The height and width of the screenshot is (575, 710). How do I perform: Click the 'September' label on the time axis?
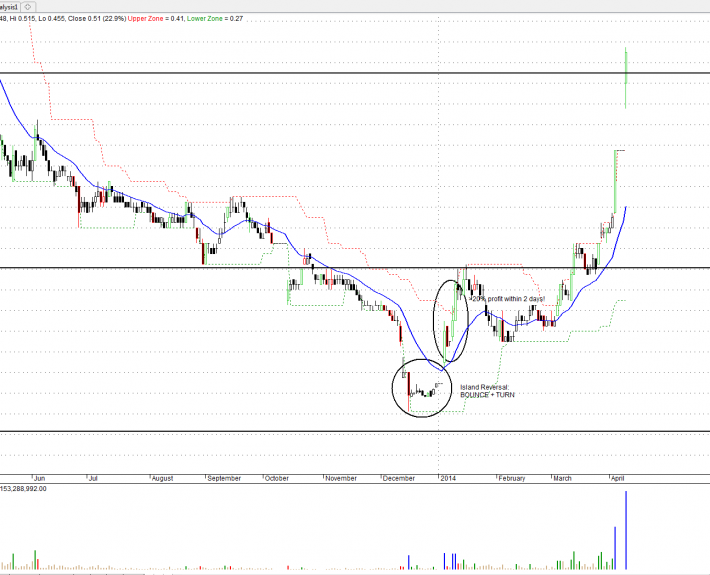[x=224, y=478]
